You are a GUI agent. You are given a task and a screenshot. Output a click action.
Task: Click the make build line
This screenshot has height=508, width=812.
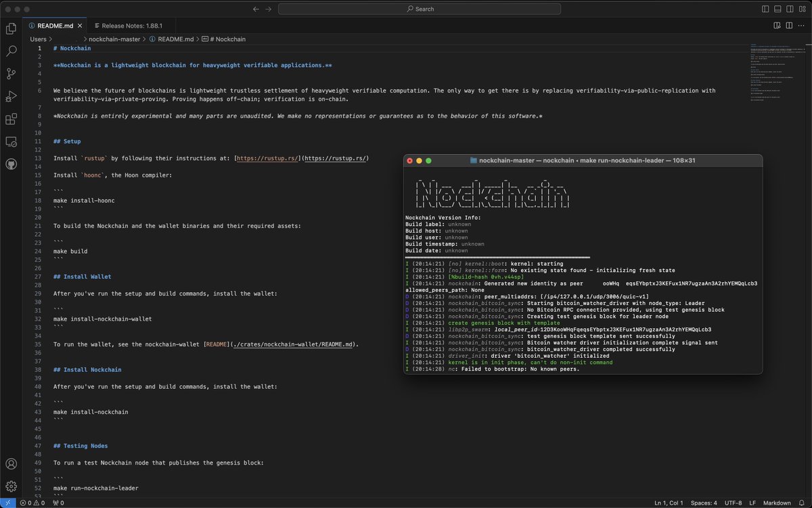point(70,251)
